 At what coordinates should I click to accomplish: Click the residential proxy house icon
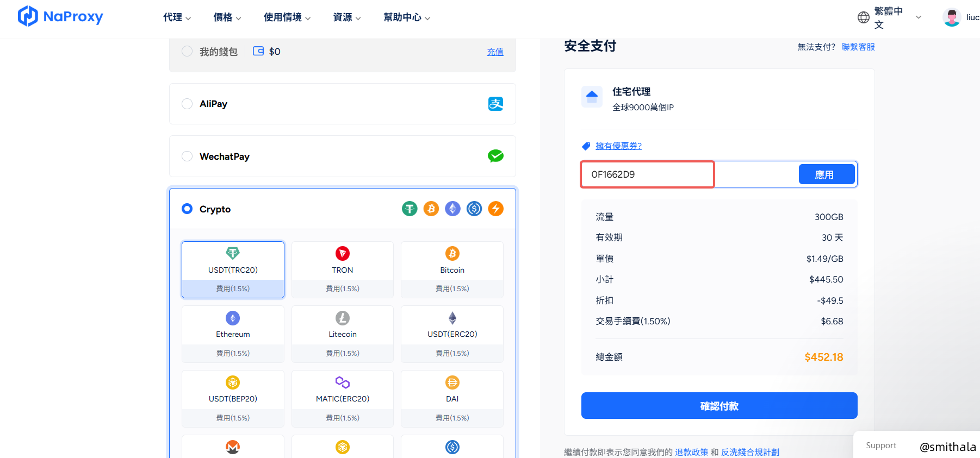pyautogui.click(x=592, y=97)
